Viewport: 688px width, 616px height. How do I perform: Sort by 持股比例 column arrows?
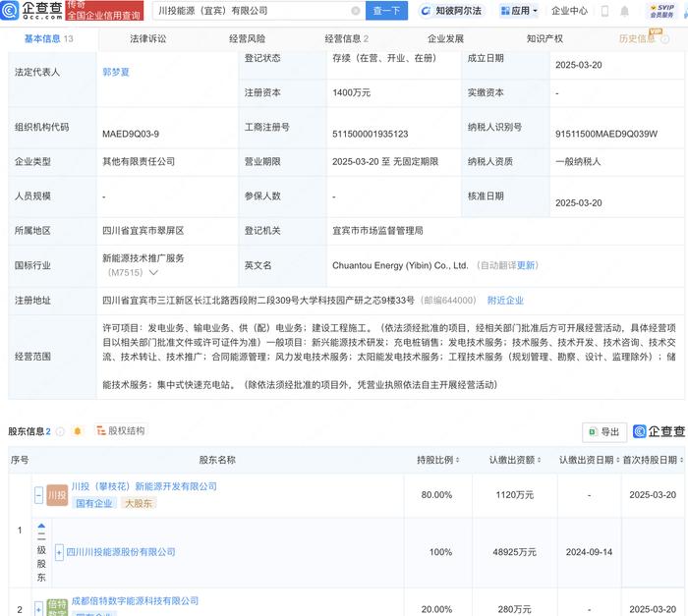[458, 460]
